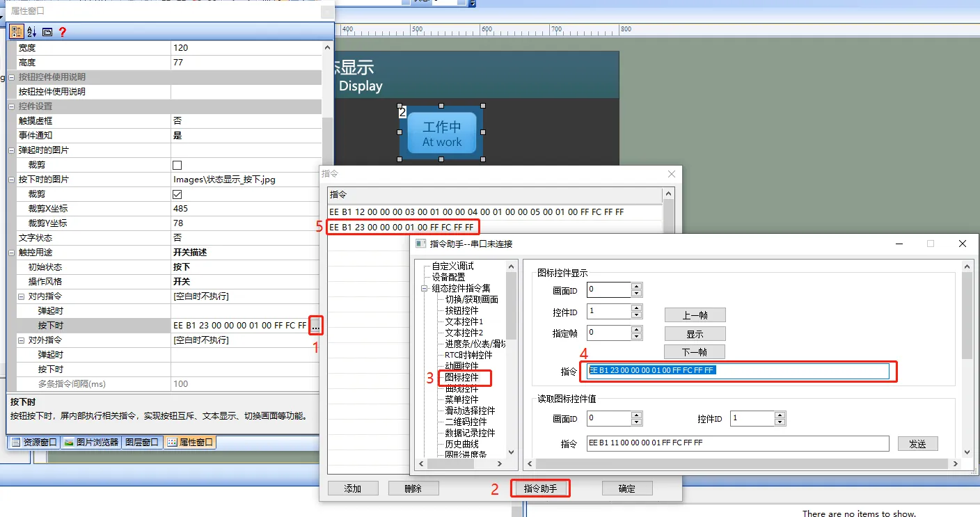Sort properties alphabetically using A-Z icon
Image resolution: width=980 pixels, height=517 pixels.
(x=31, y=31)
